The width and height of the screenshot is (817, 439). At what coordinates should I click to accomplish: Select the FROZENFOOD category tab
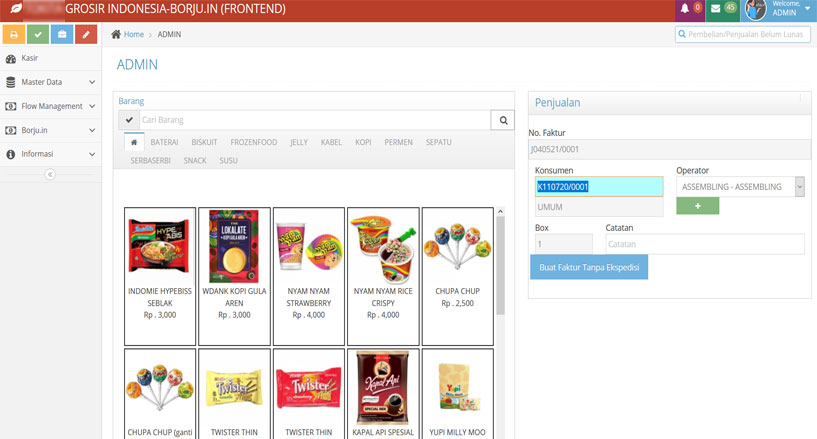click(x=254, y=142)
